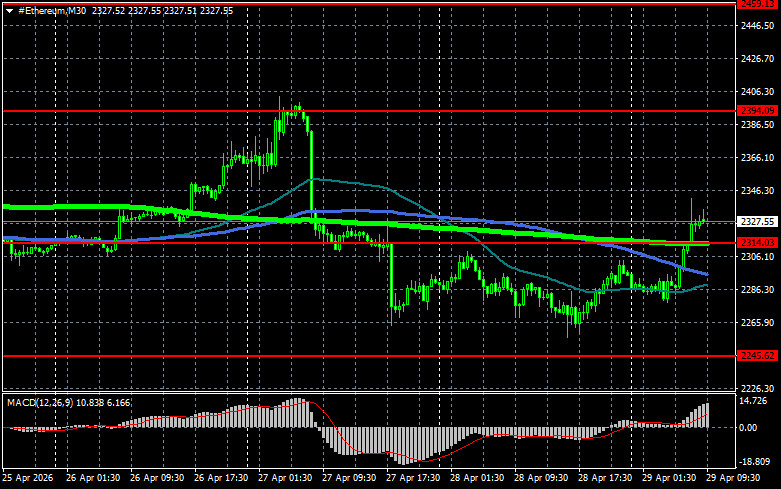Click the 28 Apr 09:30 time label
The image size is (781, 489).
tap(541, 478)
